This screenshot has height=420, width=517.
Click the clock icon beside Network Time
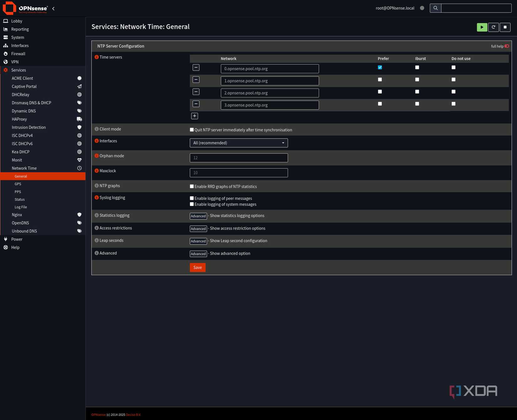point(79,168)
